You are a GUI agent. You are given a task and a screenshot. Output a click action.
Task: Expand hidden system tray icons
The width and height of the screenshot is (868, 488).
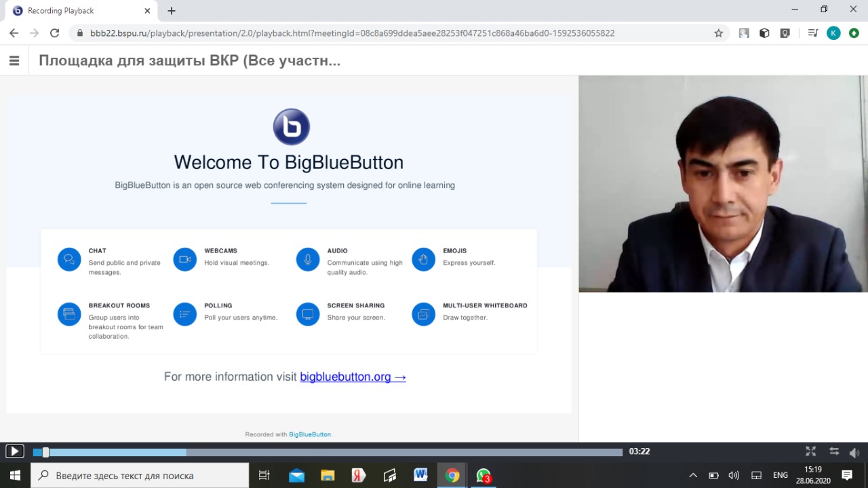pyautogui.click(x=692, y=476)
